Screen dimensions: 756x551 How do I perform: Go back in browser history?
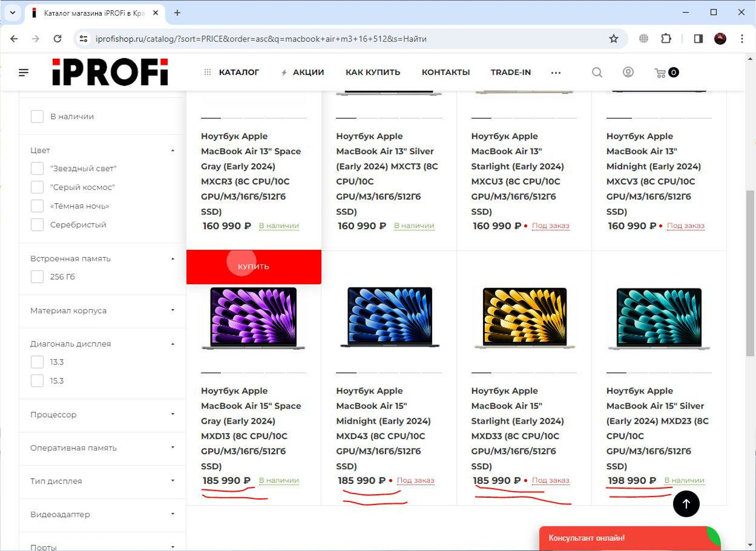click(14, 39)
